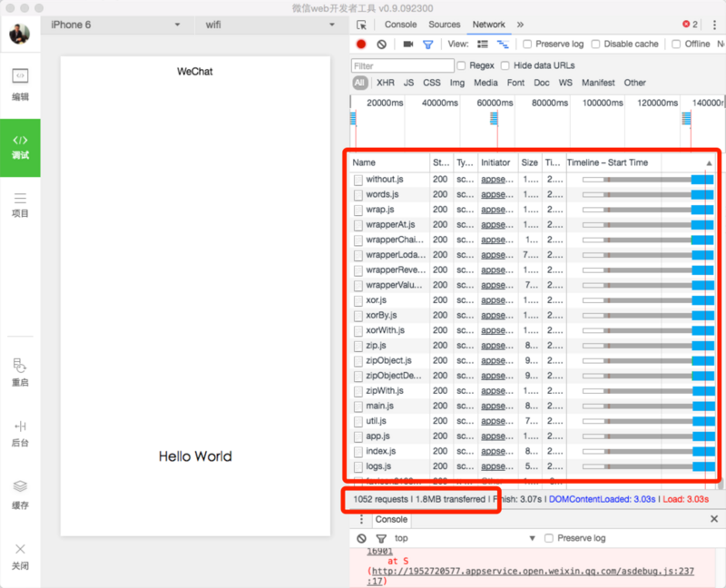Open the wifi network type dropdown
Screen dimensions: 726x588
point(265,24)
